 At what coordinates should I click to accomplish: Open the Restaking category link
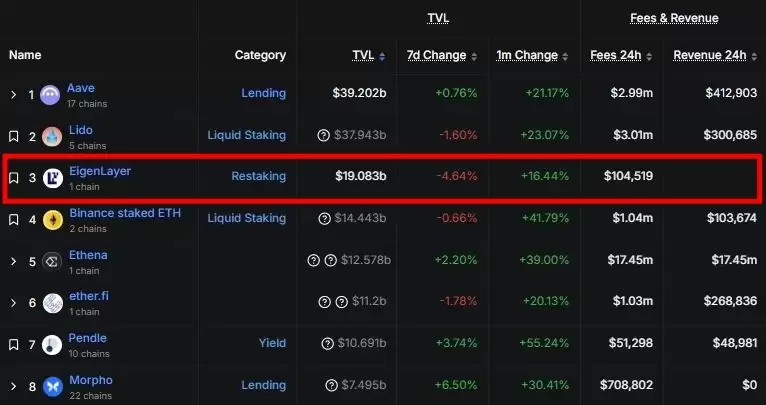tap(258, 176)
